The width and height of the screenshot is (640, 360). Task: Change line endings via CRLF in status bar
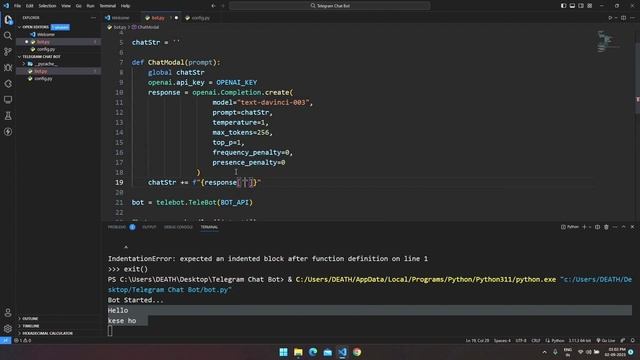click(536, 340)
